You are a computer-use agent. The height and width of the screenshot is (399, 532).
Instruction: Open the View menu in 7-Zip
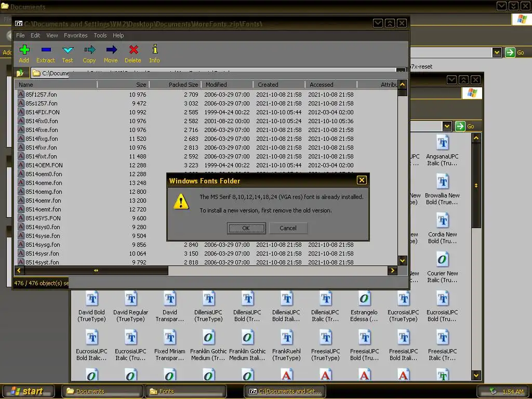pos(52,35)
